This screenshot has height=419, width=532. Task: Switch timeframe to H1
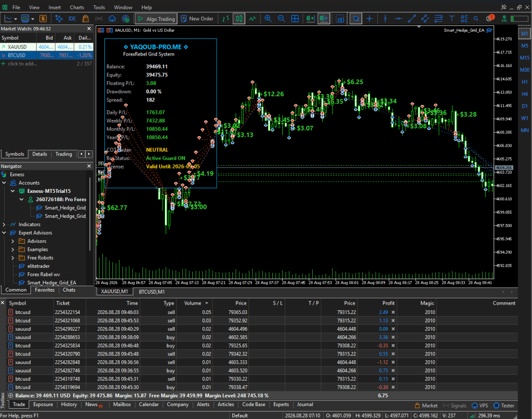pyautogui.click(x=525, y=82)
